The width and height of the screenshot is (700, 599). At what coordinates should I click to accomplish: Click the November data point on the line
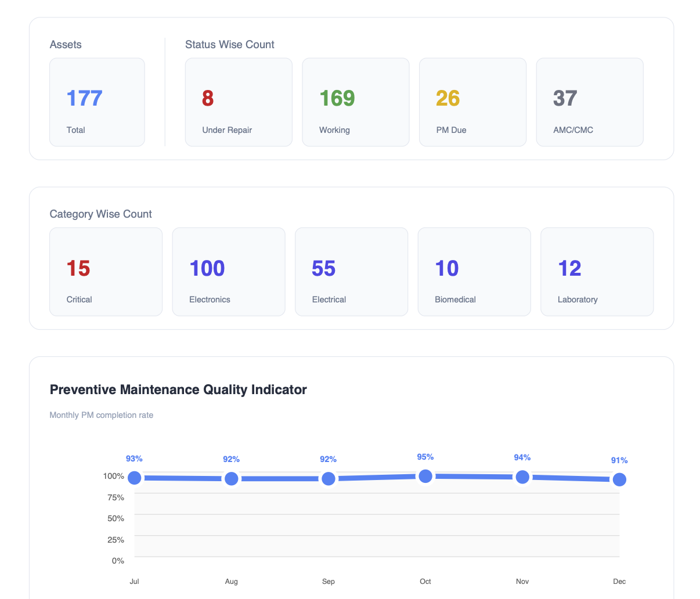522,477
